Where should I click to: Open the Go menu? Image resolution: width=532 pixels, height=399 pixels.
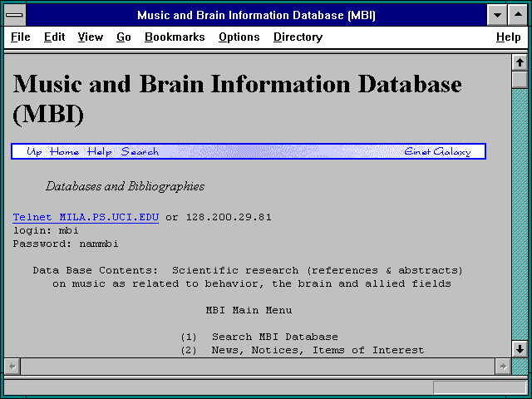124,37
